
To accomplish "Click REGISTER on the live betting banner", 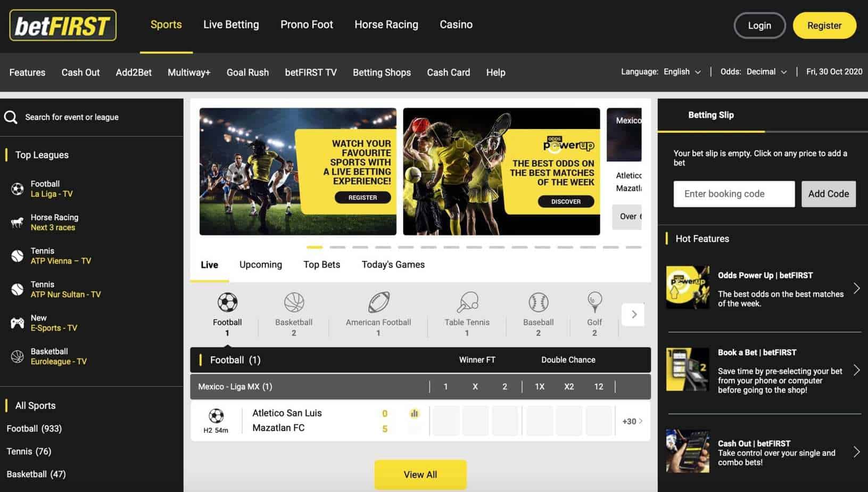I will coord(362,198).
